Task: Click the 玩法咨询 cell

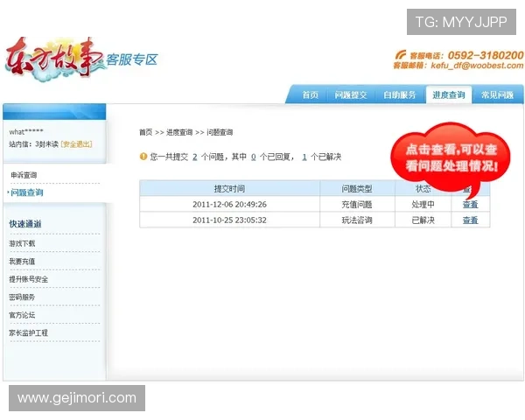Action: click(x=357, y=220)
